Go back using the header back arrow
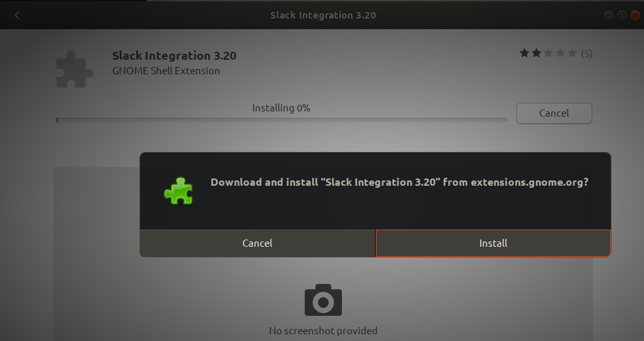 (x=17, y=16)
